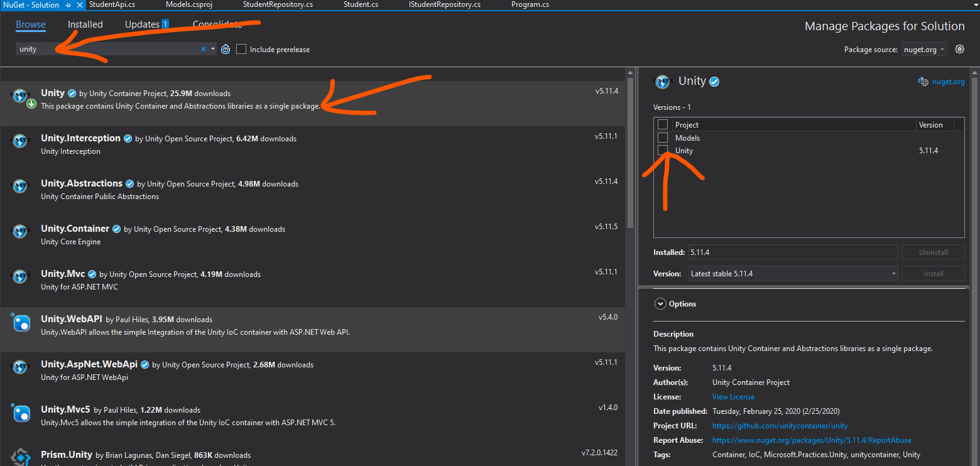
Task: Click the Unity package globe icon
Action: tap(20, 95)
